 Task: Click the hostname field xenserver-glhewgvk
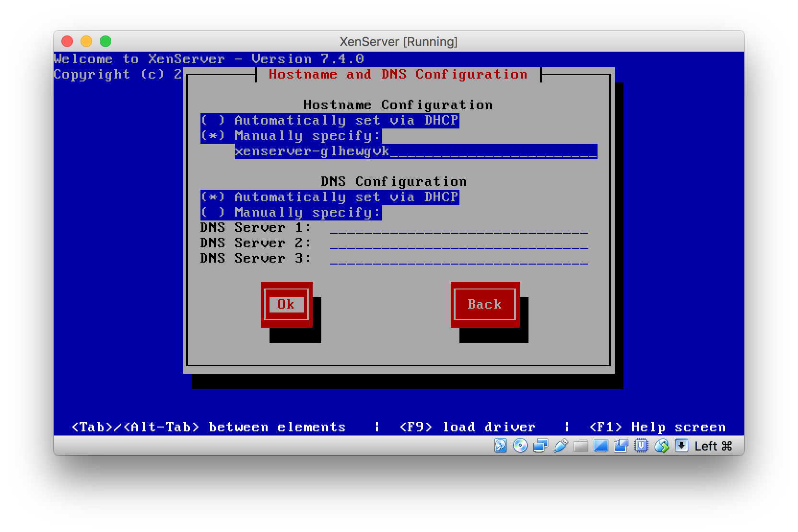[x=416, y=151]
